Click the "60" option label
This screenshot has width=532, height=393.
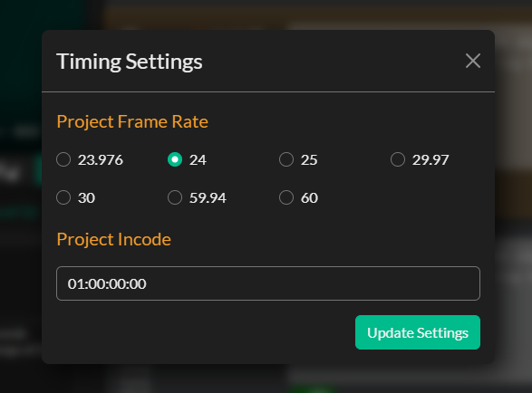309,197
